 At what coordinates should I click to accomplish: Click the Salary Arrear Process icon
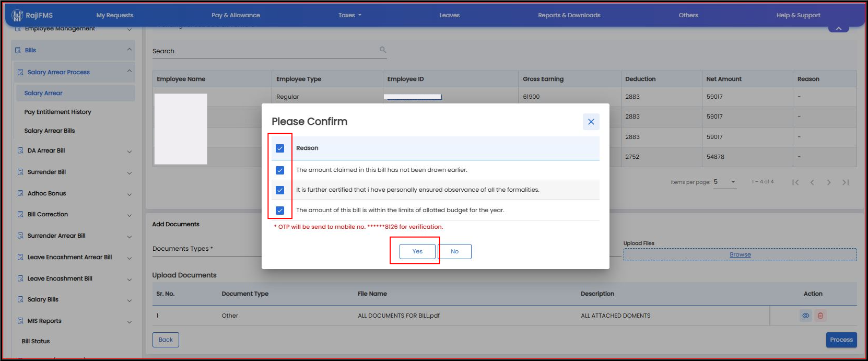pyautogui.click(x=20, y=72)
